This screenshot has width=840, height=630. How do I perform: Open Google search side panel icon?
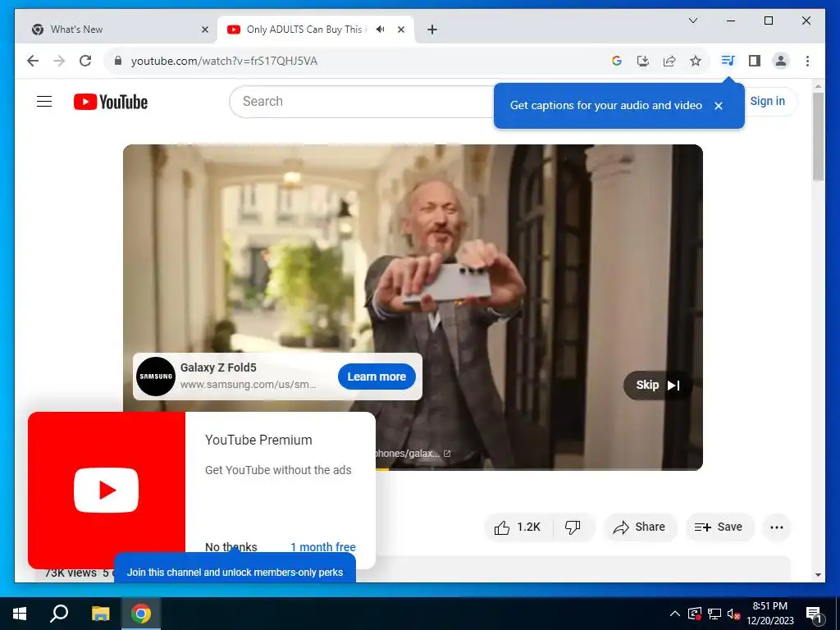click(617, 61)
